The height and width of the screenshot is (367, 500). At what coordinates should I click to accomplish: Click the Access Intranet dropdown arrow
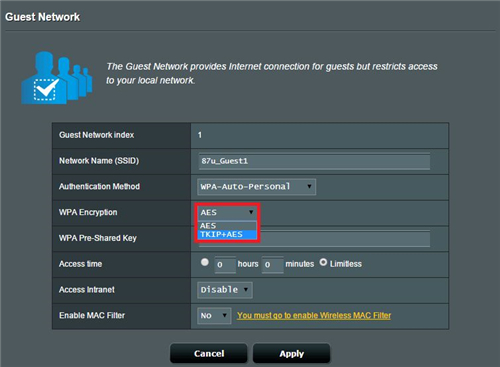[x=246, y=289]
